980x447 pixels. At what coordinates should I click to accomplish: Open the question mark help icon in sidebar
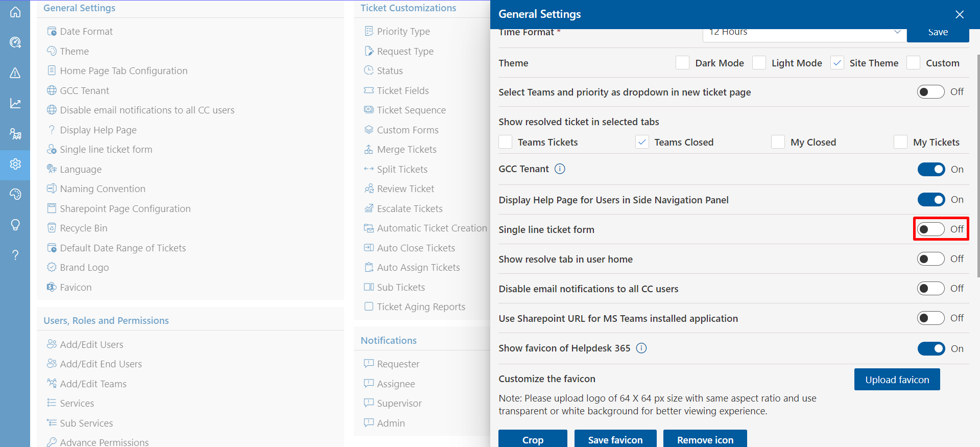15,255
